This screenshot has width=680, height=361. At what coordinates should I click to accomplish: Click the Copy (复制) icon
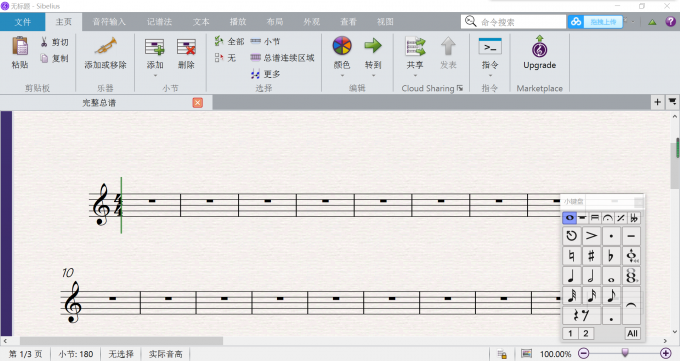(44, 58)
